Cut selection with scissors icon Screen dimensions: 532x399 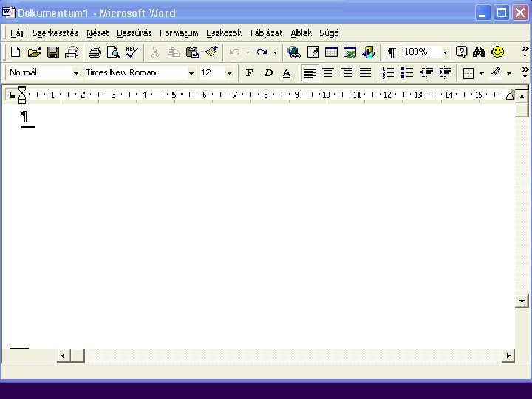(155, 52)
